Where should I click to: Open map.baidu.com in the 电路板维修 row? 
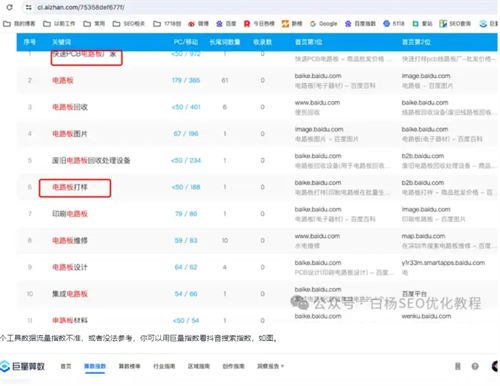423,236
